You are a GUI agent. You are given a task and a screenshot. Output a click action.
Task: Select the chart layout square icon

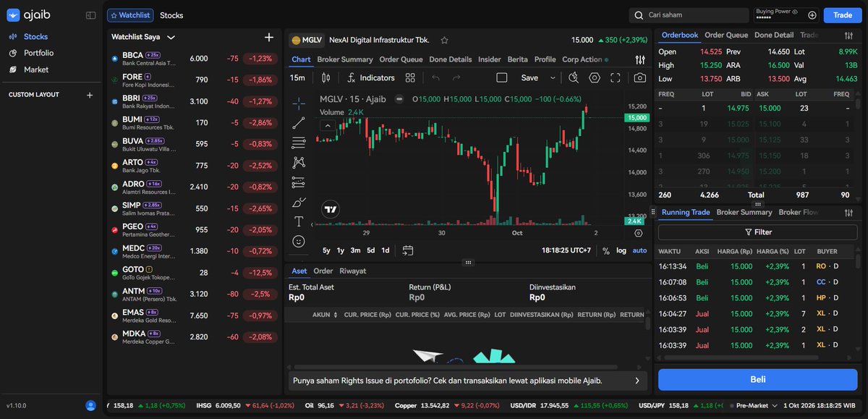point(502,77)
